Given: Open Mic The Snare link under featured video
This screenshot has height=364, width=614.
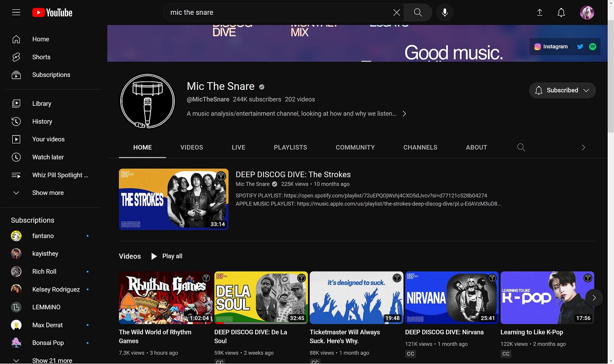Looking at the screenshot, I should click(253, 184).
